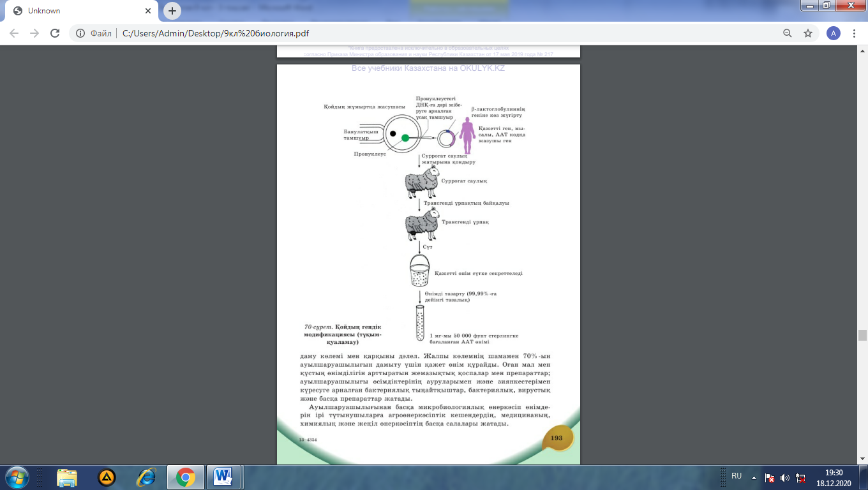
Task: Switch to Microsoft Word in taskbar
Action: [x=223, y=477]
